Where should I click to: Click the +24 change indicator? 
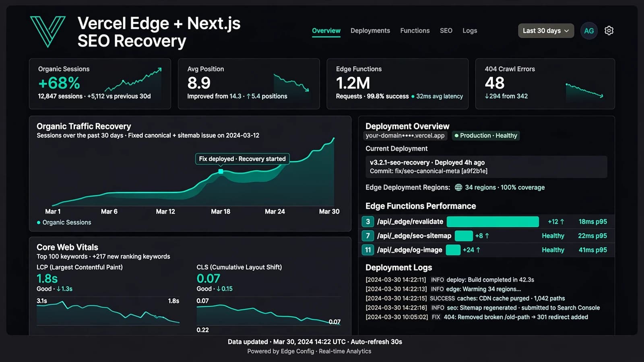(471, 250)
